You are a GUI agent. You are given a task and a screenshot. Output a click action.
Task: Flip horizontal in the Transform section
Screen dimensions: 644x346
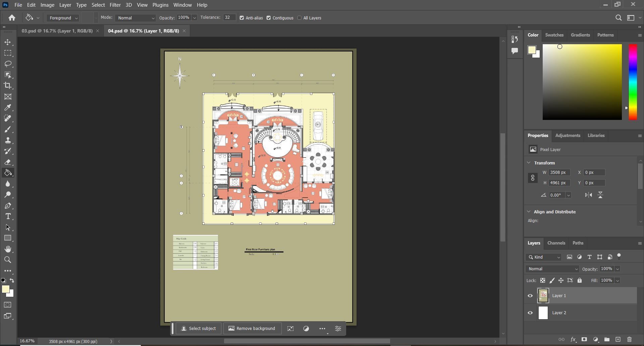click(588, 195)
